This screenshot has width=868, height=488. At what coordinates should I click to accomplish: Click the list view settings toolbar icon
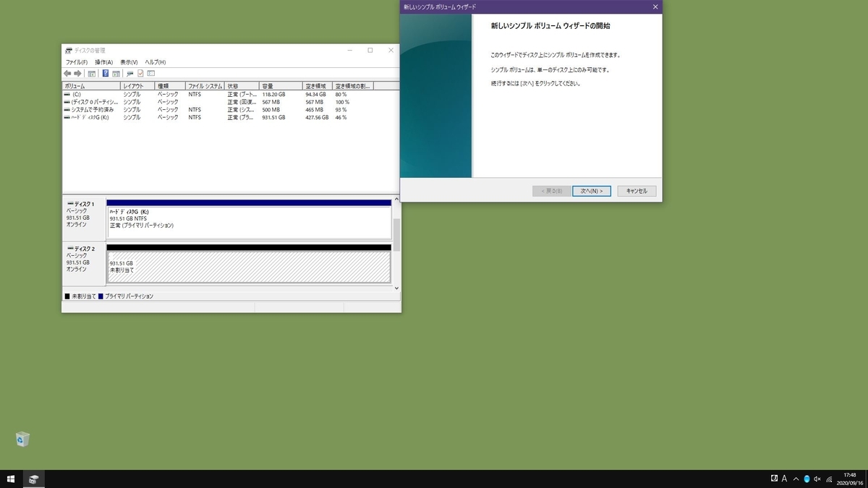(x=150, y=73)
